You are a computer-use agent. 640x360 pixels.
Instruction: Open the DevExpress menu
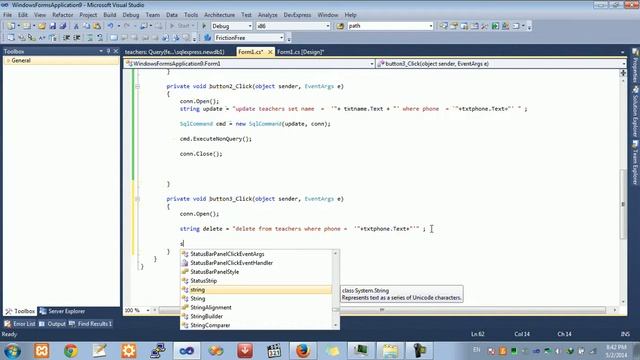[297, 15]
